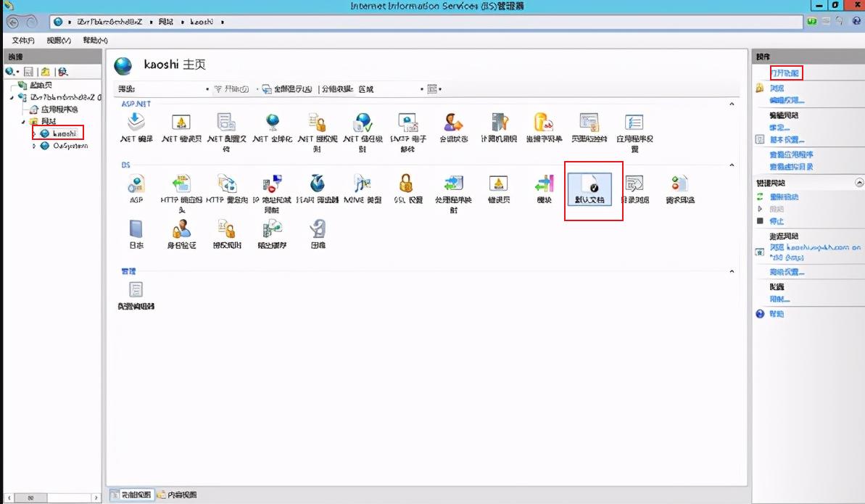Image resolution: width=865 pixels, height=504 pixels.
Task: Click the 查看虚拟目录 View Virtual Directories link
Action: click(x=791, y=167)
